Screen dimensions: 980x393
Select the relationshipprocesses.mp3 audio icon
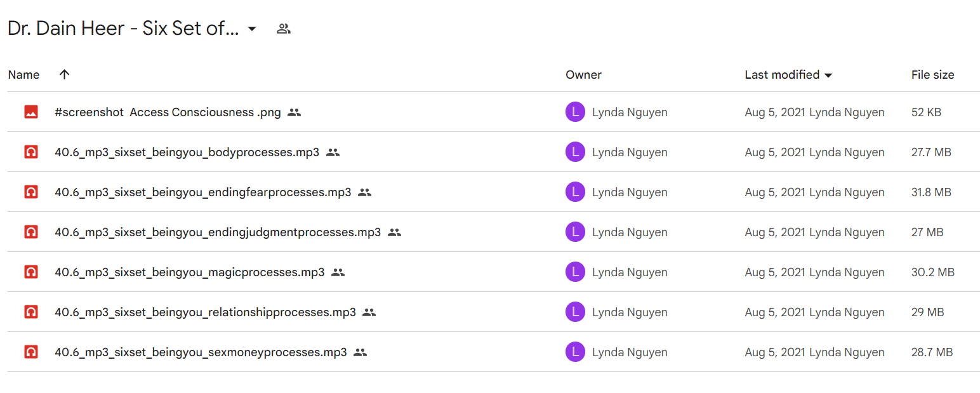[31, 312]
